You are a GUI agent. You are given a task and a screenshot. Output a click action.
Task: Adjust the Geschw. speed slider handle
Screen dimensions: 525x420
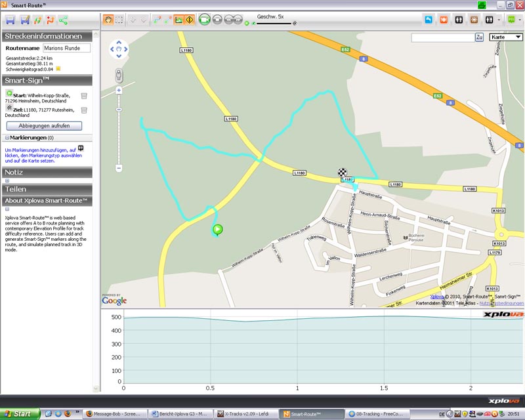253,24
